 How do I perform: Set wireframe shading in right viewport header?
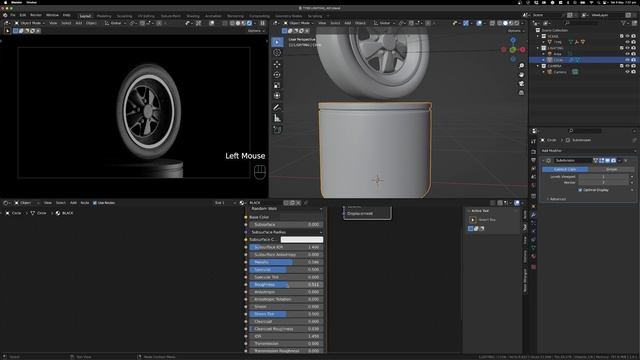500,23
